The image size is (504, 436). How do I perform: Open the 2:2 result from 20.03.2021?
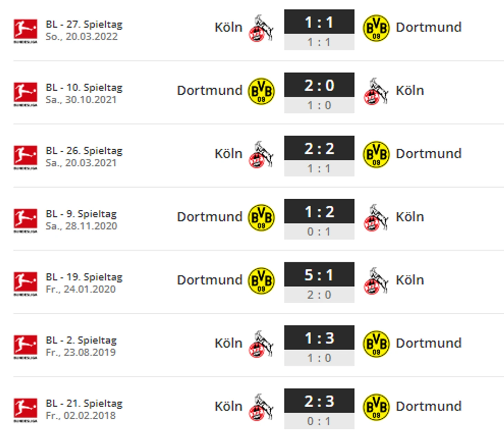coord(319,156)
